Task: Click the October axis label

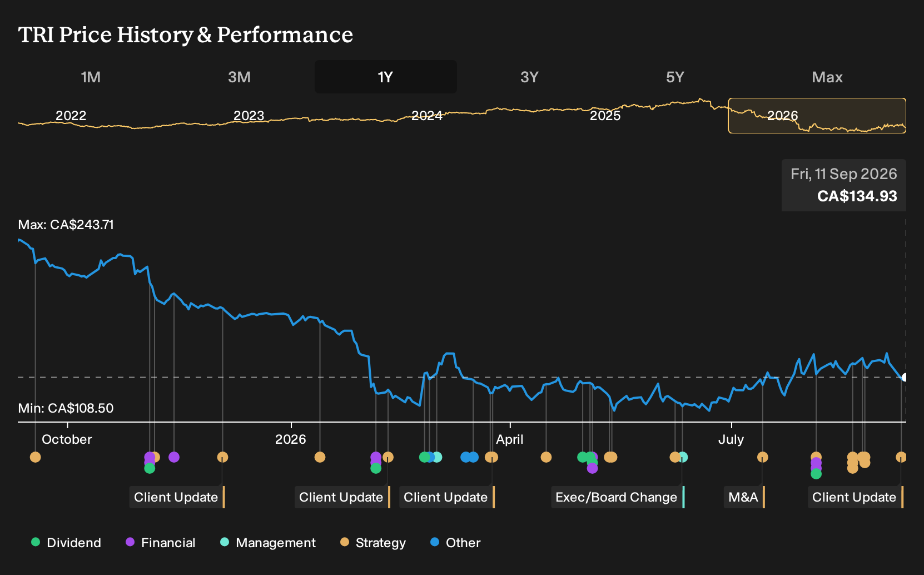Action: 67,439
